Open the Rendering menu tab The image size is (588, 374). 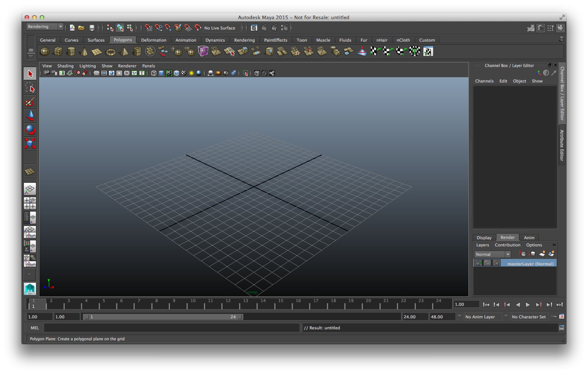click(x=243, y=40)
